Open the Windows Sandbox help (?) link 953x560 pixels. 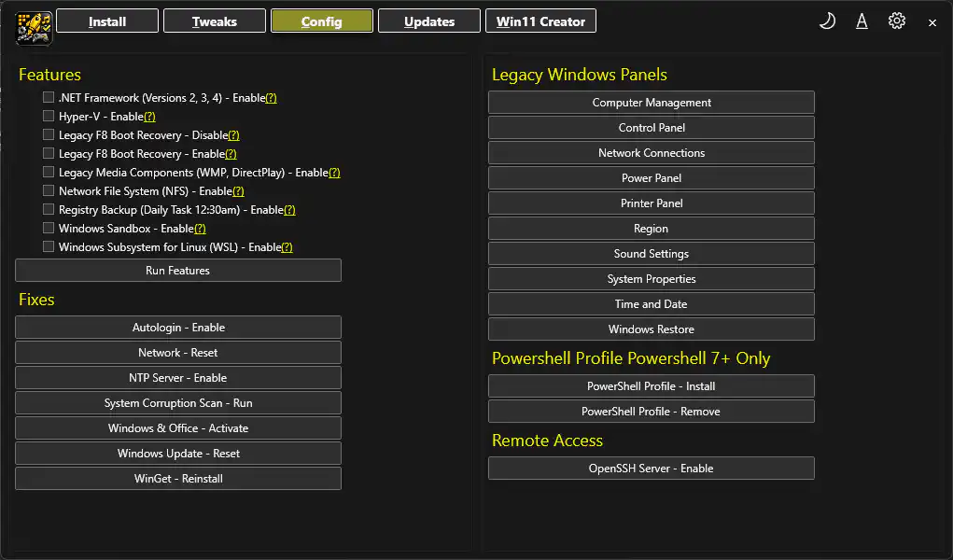pyautogui.click(x=200, y=229)
